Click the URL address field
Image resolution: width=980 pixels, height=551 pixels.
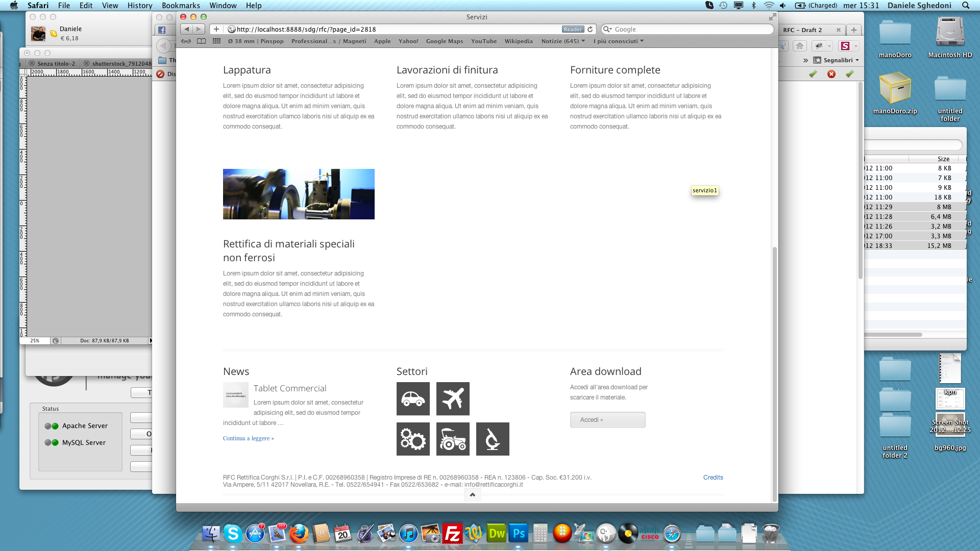coord(398,29)
